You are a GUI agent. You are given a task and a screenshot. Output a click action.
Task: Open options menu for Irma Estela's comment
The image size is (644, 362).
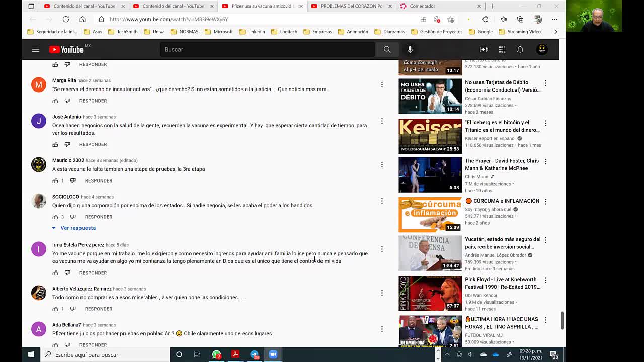click(382, 249)
